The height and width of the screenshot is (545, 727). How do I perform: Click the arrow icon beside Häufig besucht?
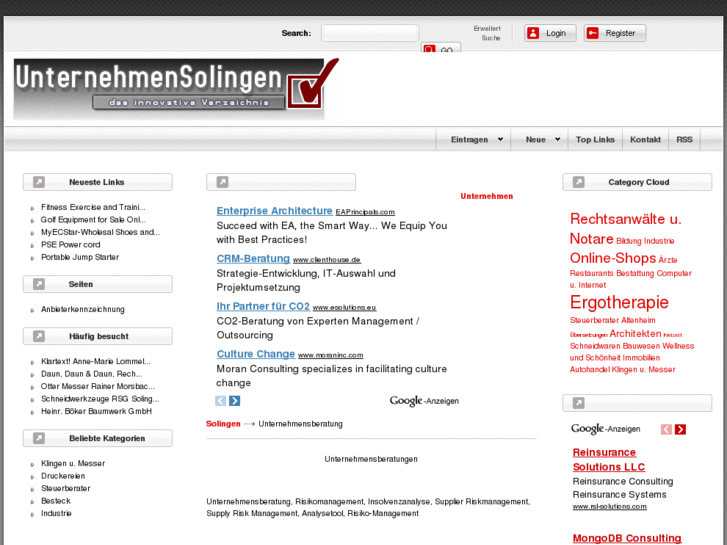coord(39,336)
